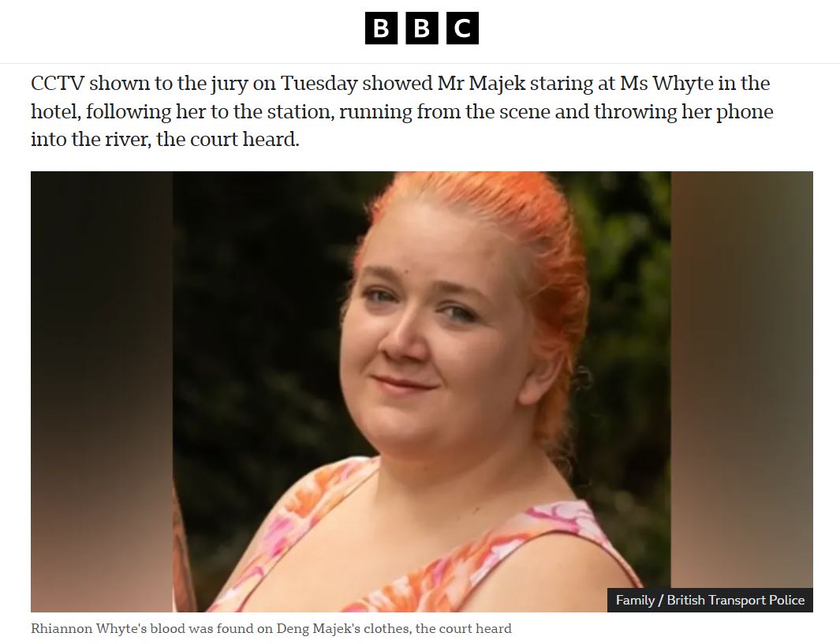Click the C block of the BBC logo
Viewport: 840px width, 644px height.
[462, 28]
